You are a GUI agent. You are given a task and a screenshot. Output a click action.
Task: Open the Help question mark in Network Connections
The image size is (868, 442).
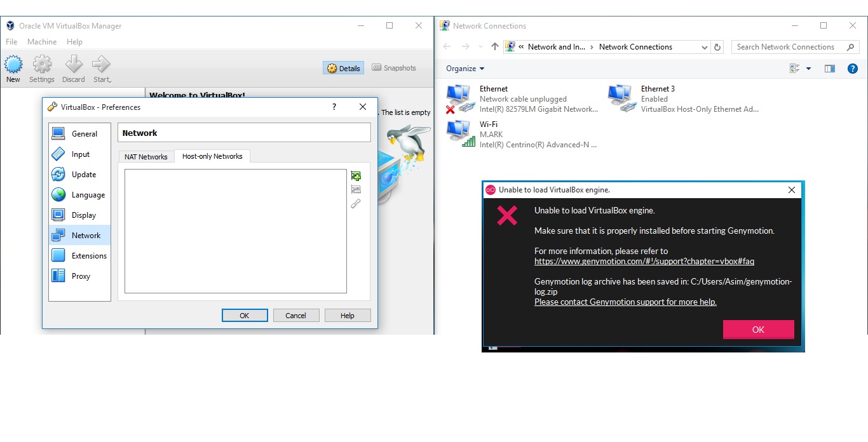(853, 69)
